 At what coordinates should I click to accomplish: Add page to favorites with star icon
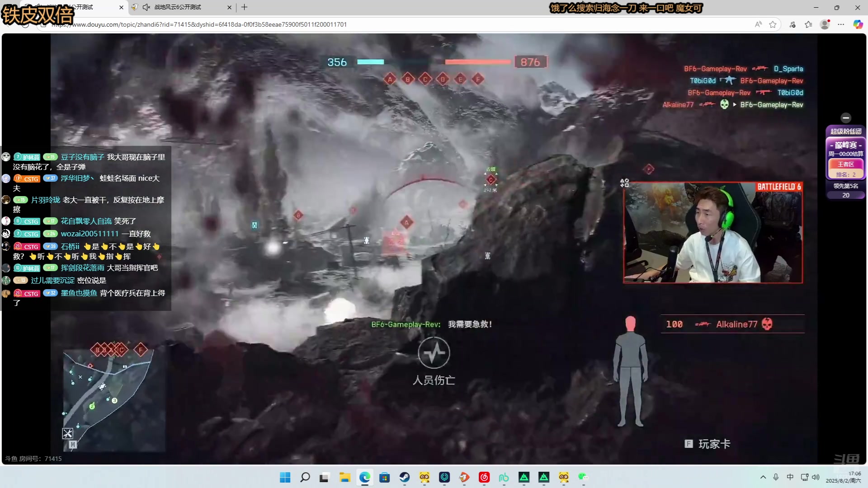(773, 24)
